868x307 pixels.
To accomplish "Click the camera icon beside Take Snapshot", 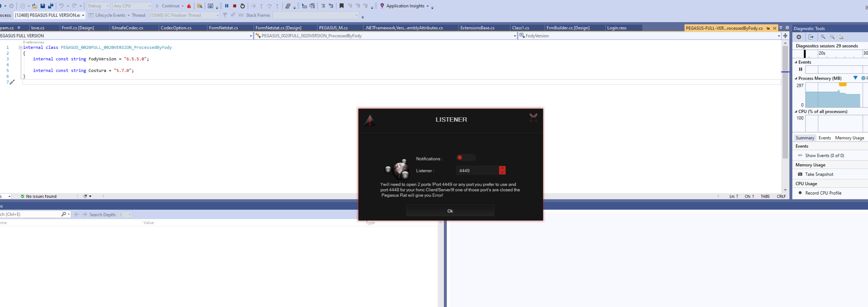I will (800, 174).
